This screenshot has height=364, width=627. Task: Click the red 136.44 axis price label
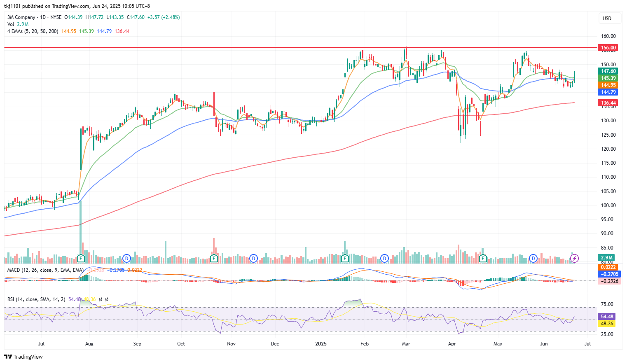coord(608,103)
